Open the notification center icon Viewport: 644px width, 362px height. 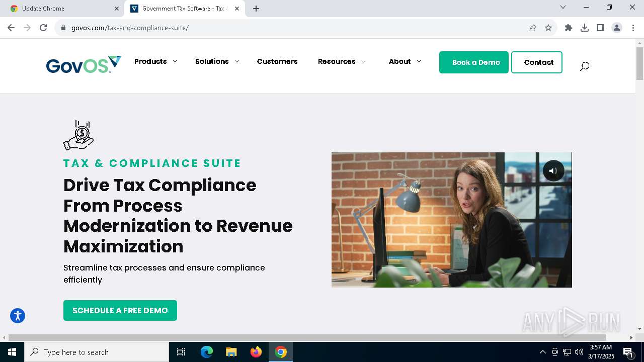[x=628, y=352]
